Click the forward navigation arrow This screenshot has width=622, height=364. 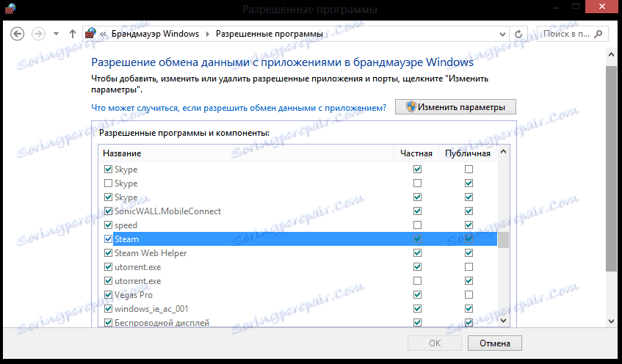pyautogui.click(x=38, y=34)
